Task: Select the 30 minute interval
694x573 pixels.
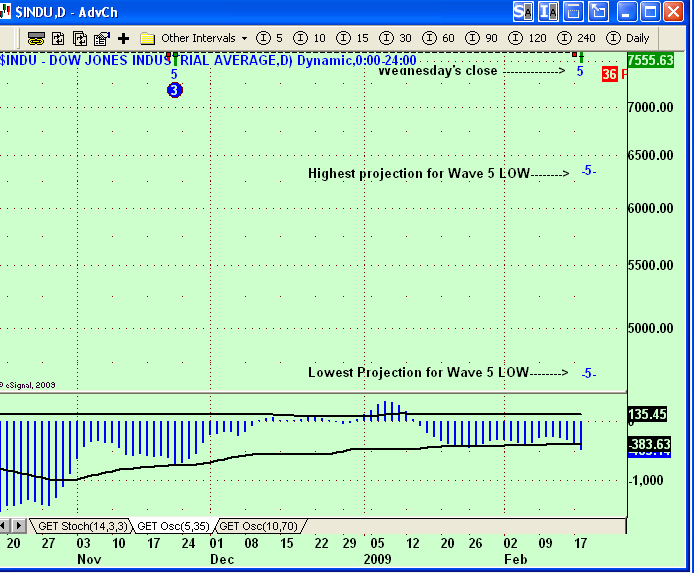Action: click(395, 38)
